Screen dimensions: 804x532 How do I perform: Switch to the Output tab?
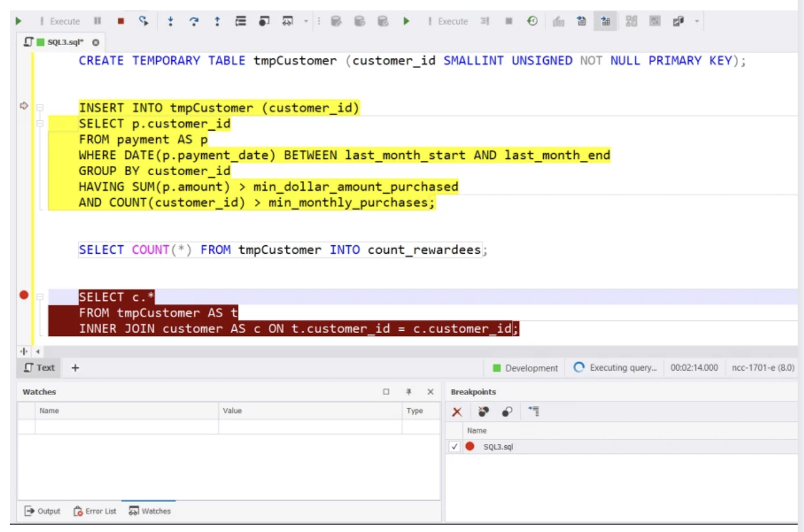pyautogui.click(x=42, y=511)
